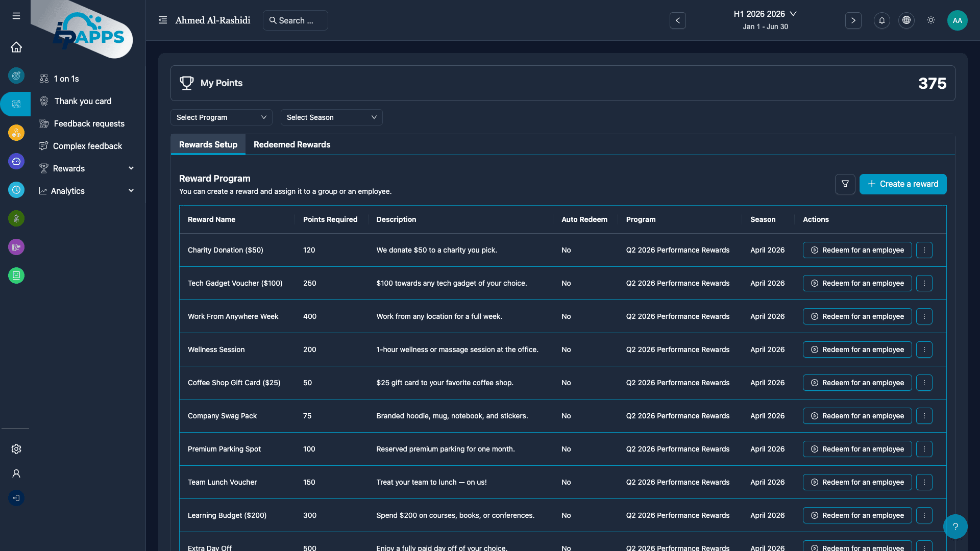Open the light-blue clock module icon
980x551 pixels.
tap(16, 190)
